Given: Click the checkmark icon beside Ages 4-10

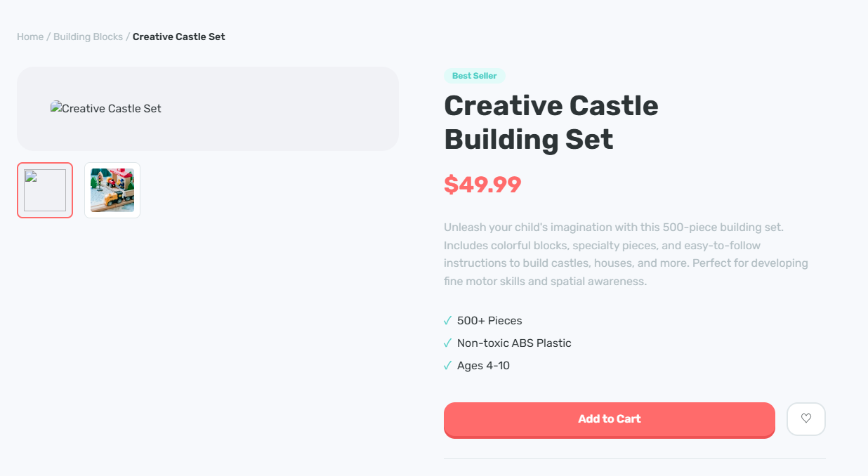Looking at the screenshot, I should tap(448, 366).
